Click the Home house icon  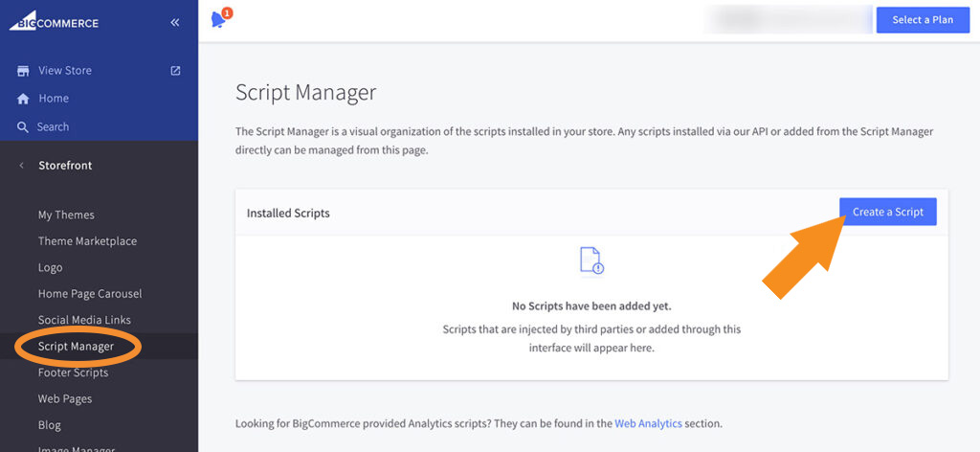(23, 99)
